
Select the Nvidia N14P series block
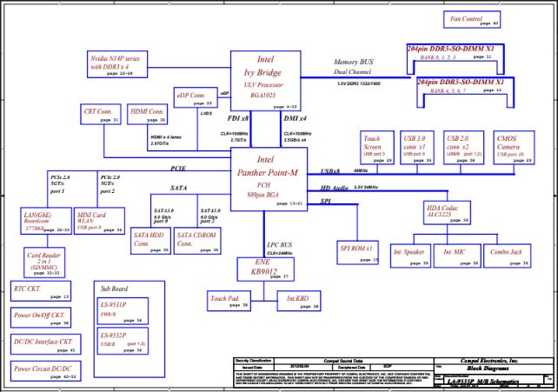(117, 64)
